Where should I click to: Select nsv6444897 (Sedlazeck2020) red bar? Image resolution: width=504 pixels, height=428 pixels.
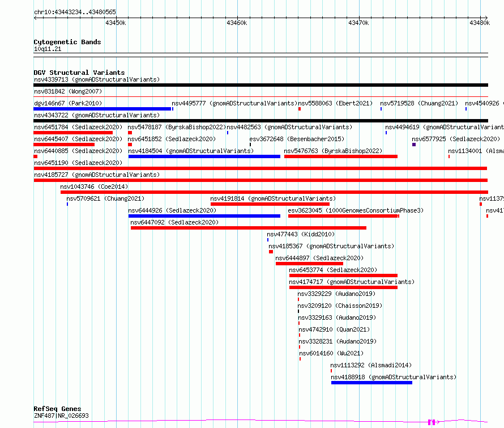click(x=309, y=264)
